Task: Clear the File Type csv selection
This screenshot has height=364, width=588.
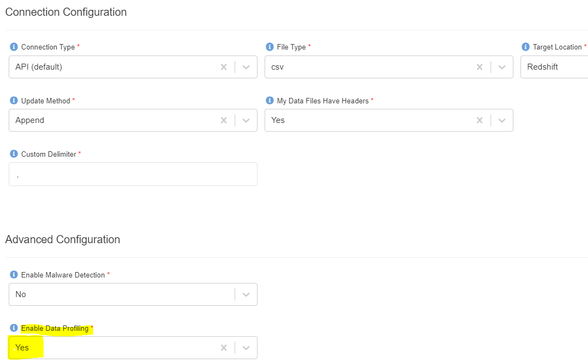Action: [480, 67]
